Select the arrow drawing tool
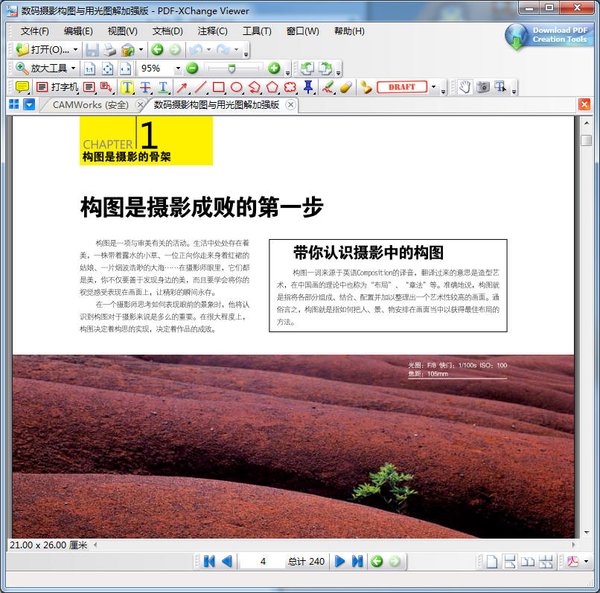600x593 pixels. coord(180,87)
